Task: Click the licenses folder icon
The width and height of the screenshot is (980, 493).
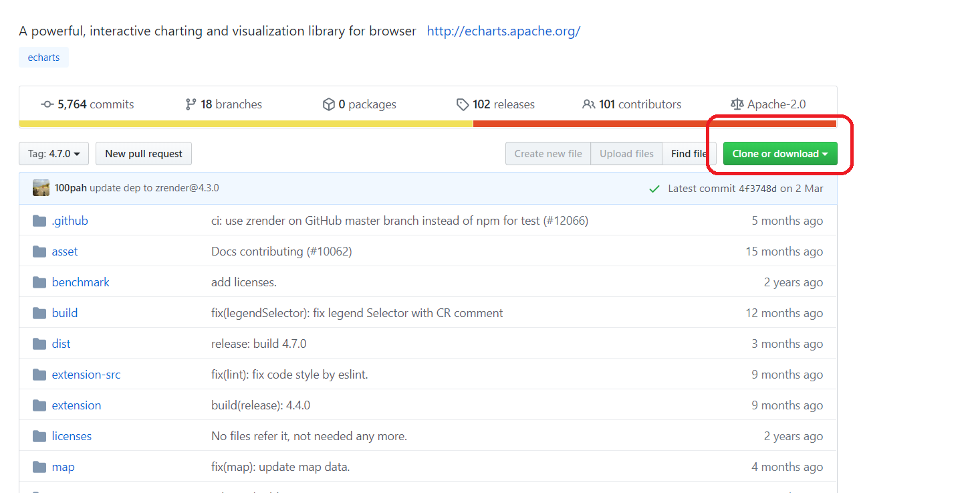Action: pyautogui.click(x=39, y=436)
